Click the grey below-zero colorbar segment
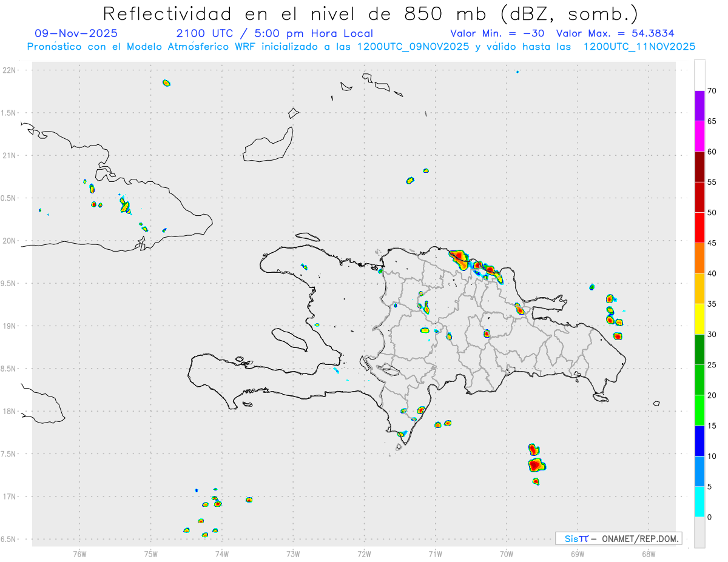The image size is (728, 562). click(699, 532)
